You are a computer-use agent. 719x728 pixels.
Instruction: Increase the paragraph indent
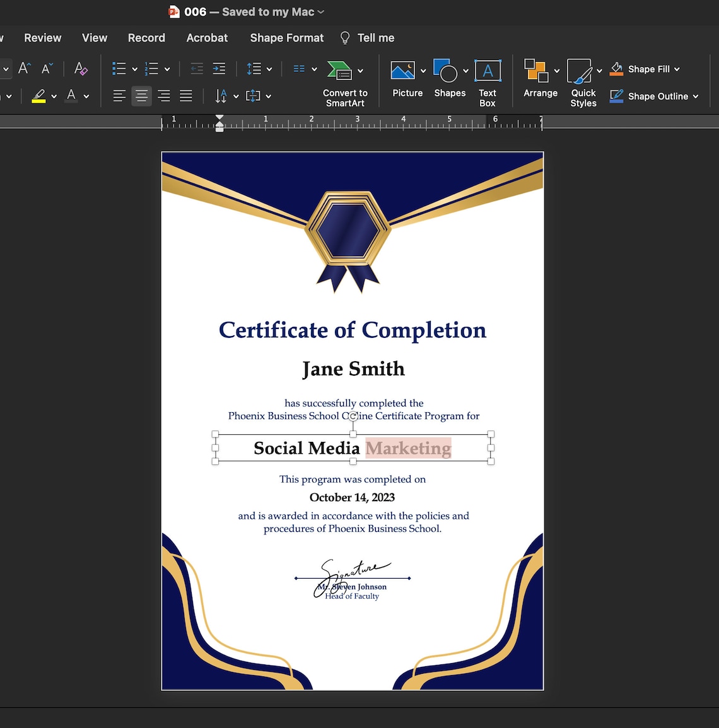click(x=219, y=68)
